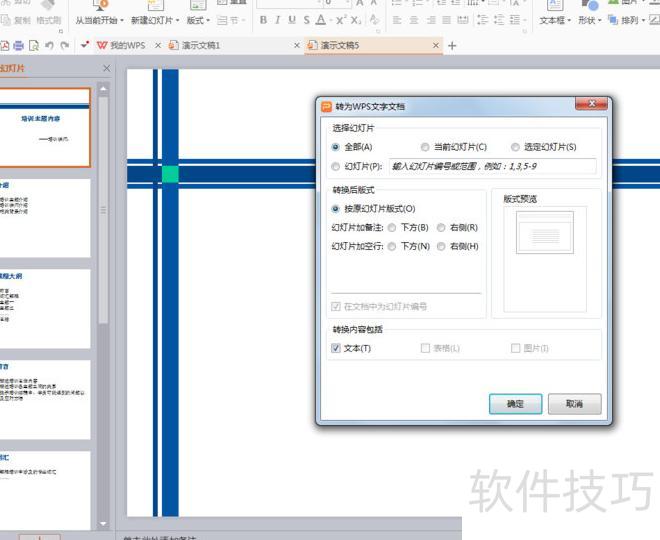Close the 演示文稿5 tab
Image resolution: width=660 pixels, height=540 pixels.
[x=436, y=45]
